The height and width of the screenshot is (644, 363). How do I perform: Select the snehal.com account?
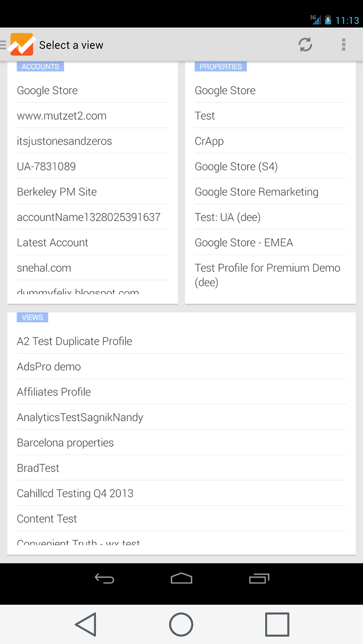[92, 268]
